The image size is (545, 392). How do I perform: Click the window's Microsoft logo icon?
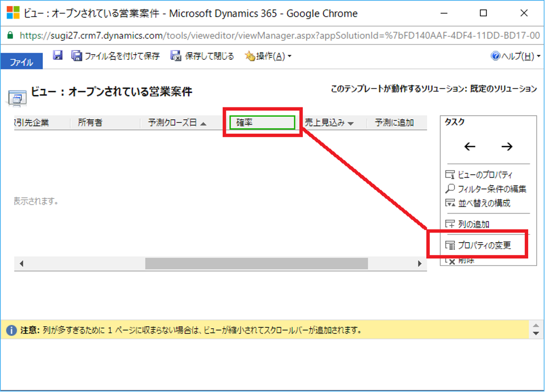click(13, 13)
